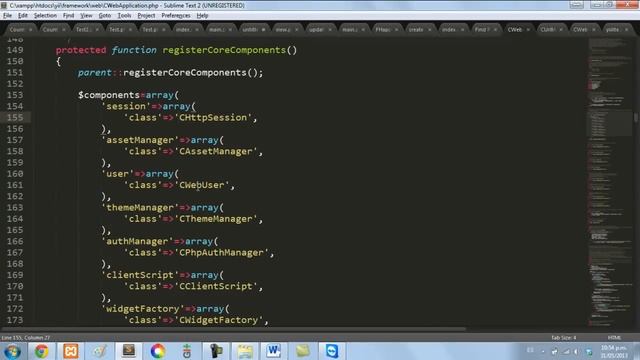Click line number 173 in the gutter

15,320
